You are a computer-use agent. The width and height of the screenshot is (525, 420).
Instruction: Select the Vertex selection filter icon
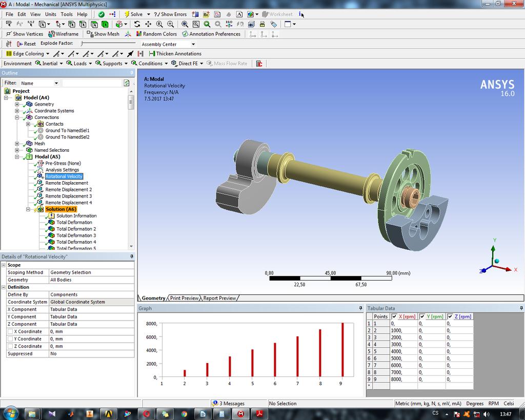click(x=72, y=24)
